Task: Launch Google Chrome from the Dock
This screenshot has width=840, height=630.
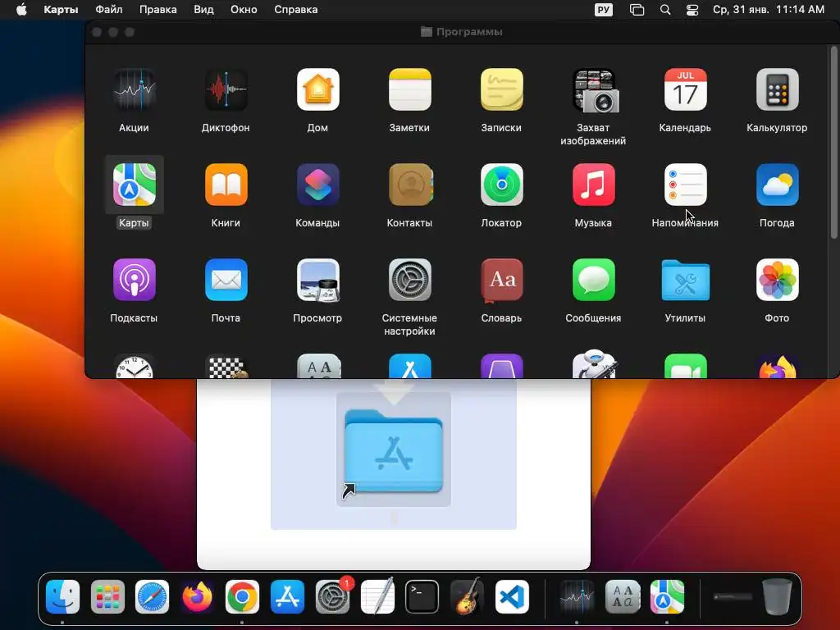Action: (242, 596)
